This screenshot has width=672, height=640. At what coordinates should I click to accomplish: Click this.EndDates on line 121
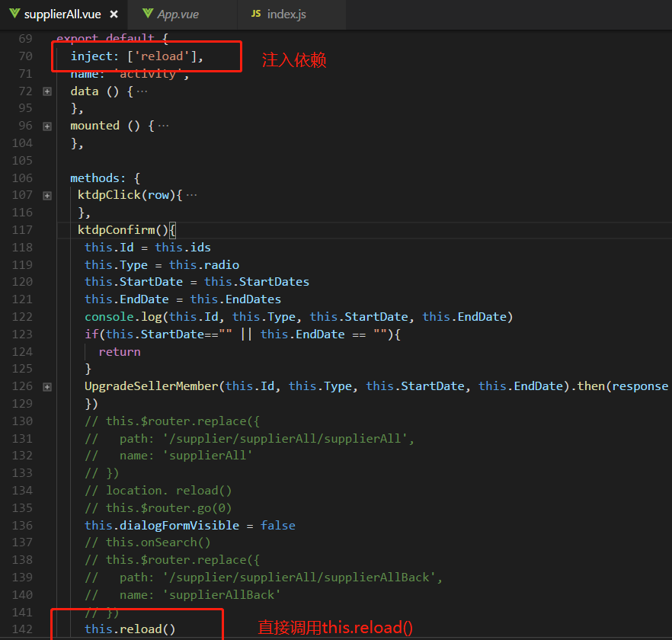click(x=235, y=299)
